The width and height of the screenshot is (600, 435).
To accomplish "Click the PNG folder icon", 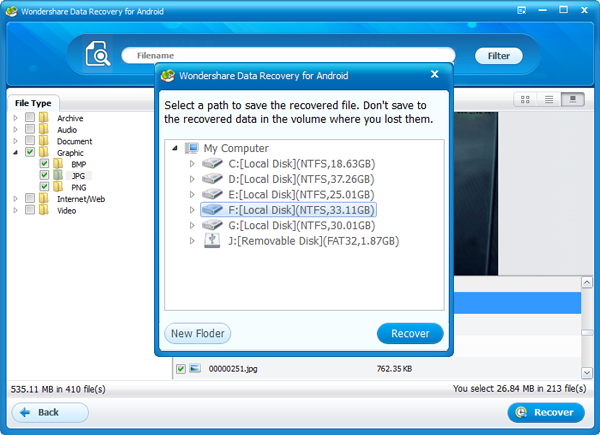I will click(x=58, y=187).
